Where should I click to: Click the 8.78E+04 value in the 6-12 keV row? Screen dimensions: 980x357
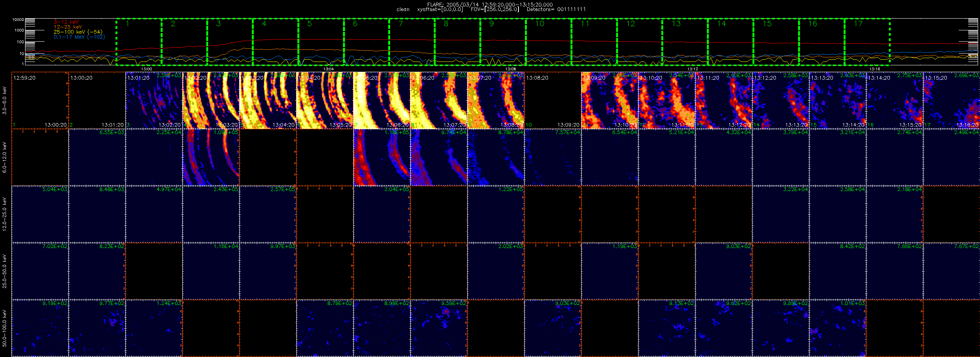(x=511, y=132)
